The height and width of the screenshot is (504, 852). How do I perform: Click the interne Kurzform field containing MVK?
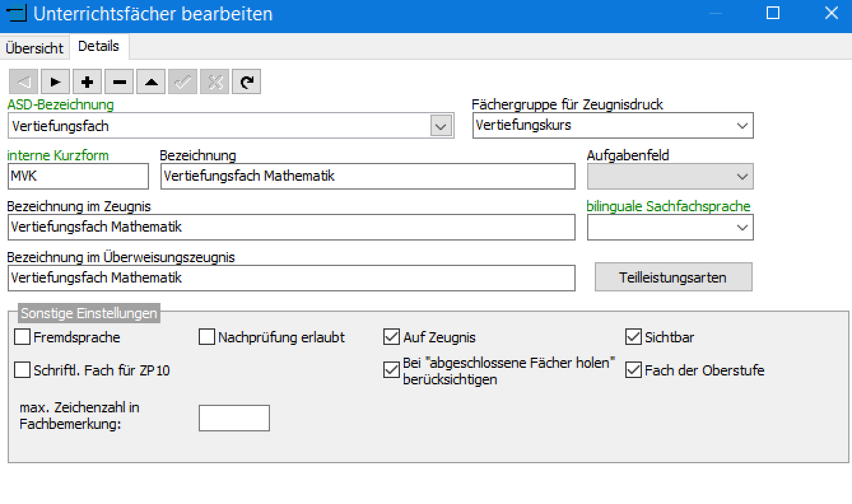coord(78,176)
